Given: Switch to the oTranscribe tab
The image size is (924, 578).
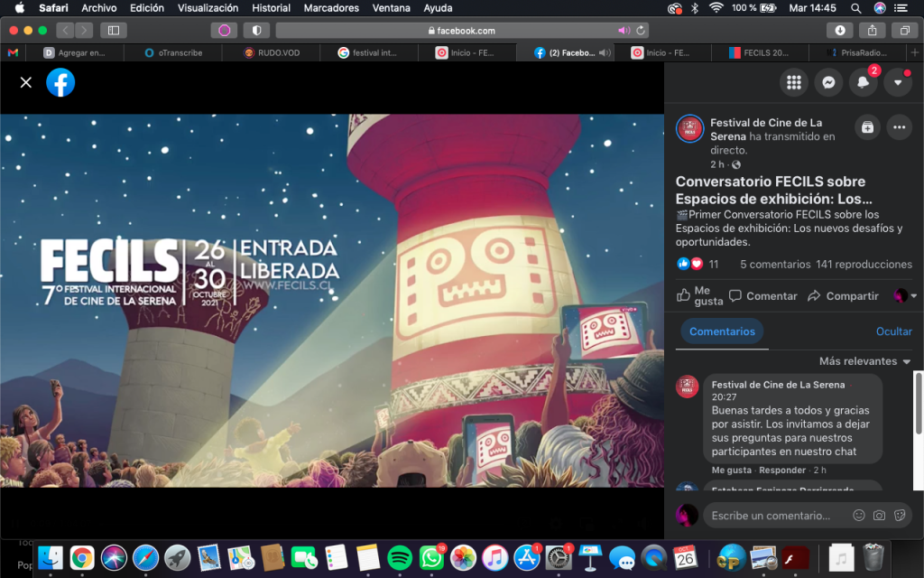Looking at the screenshot, I should pyautogui.click(x=173, y=52).
